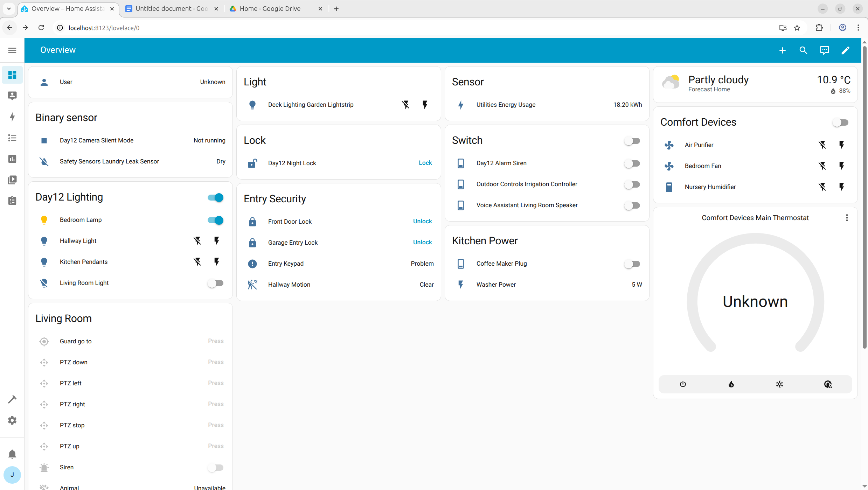Viewport: 868px width, 490px height.
Task: Toggle the Comfort Devices group switch
Action: click(x=840, y=122)
